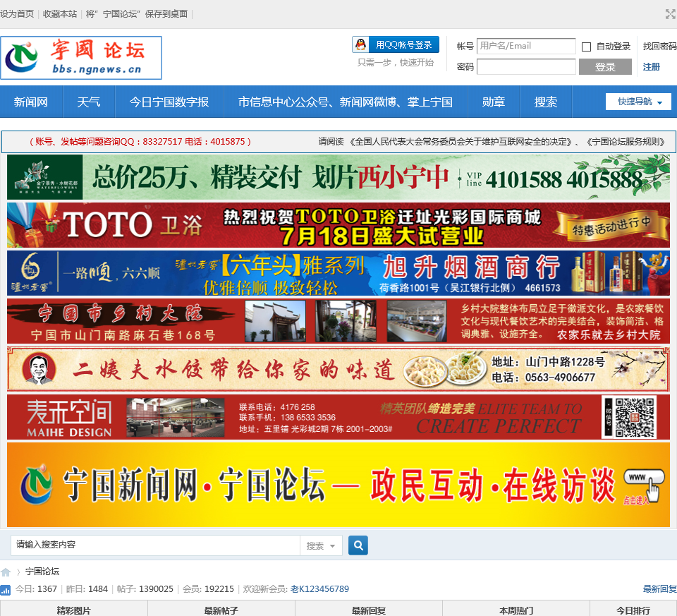Open the 搜索 nav item in blue bar
Viewport: 677px width, 616px height.
546,102
